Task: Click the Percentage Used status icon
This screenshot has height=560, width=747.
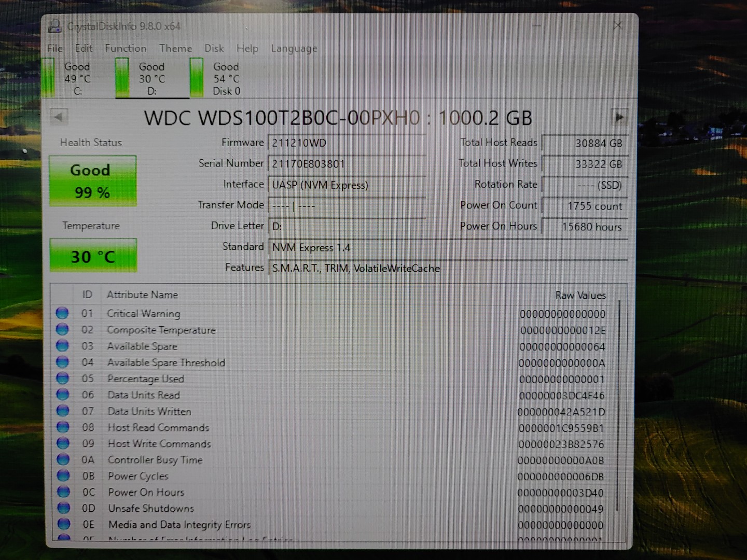Action: point(63,378)
